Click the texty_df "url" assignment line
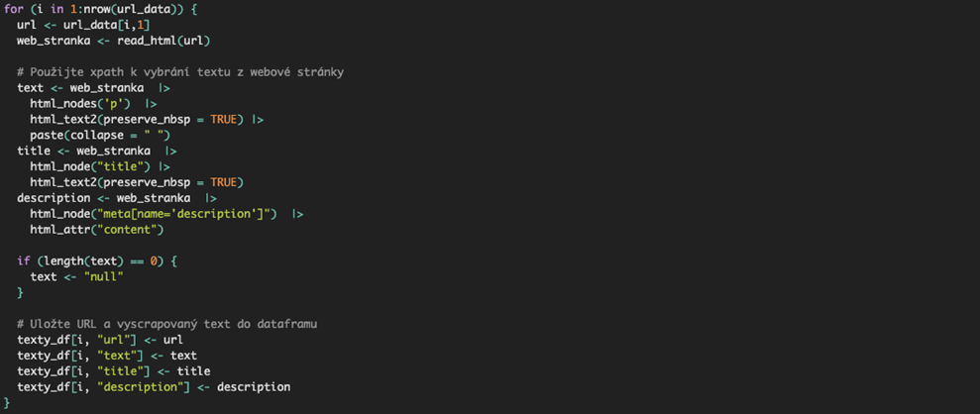Image resolution: width=980 pixels, height=414 pixels. pos(100,340)
